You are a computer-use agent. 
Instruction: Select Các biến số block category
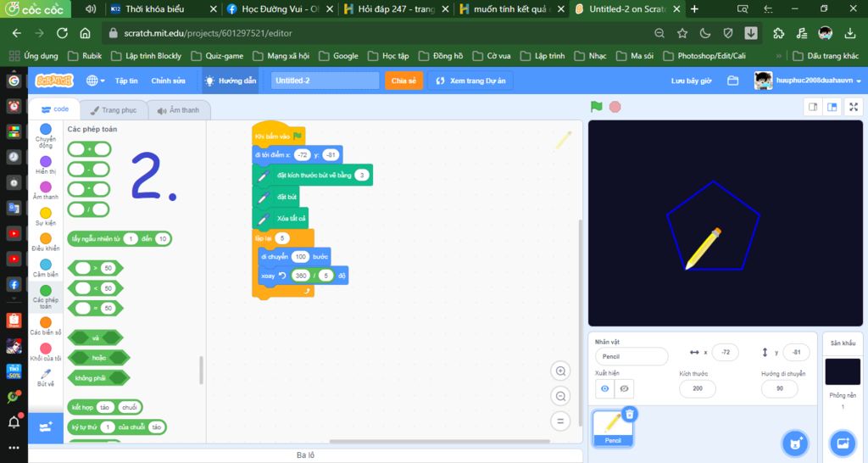[x=46, y=326]
